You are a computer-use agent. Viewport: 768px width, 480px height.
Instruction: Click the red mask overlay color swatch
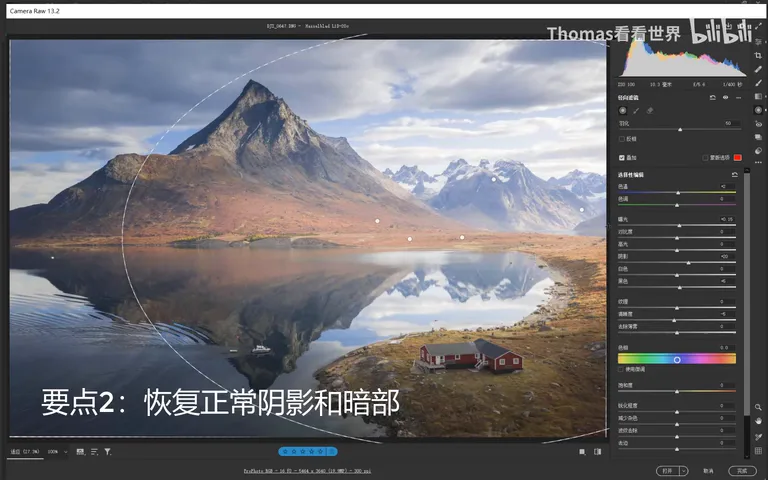737,157
